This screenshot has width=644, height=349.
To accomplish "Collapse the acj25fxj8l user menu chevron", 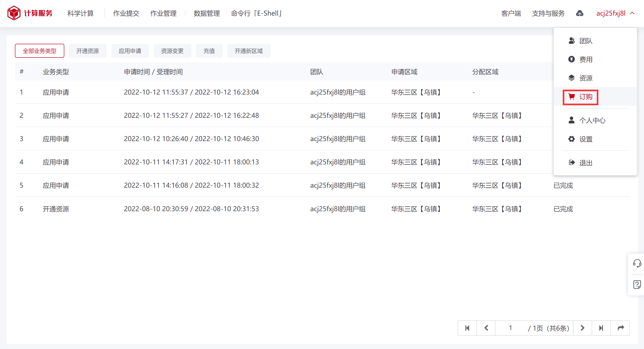I will point(632,13).
